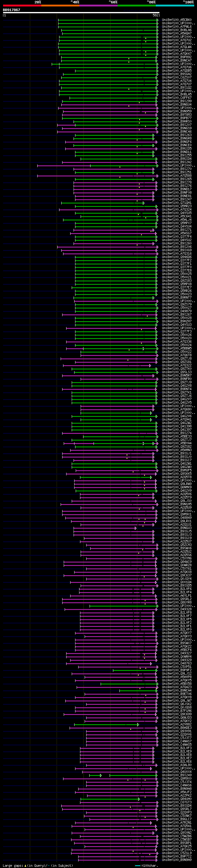Click the green alignment bar of UniRef100_A7Q7U4
This screenshot has height=868, width=197.
(108, 81)
